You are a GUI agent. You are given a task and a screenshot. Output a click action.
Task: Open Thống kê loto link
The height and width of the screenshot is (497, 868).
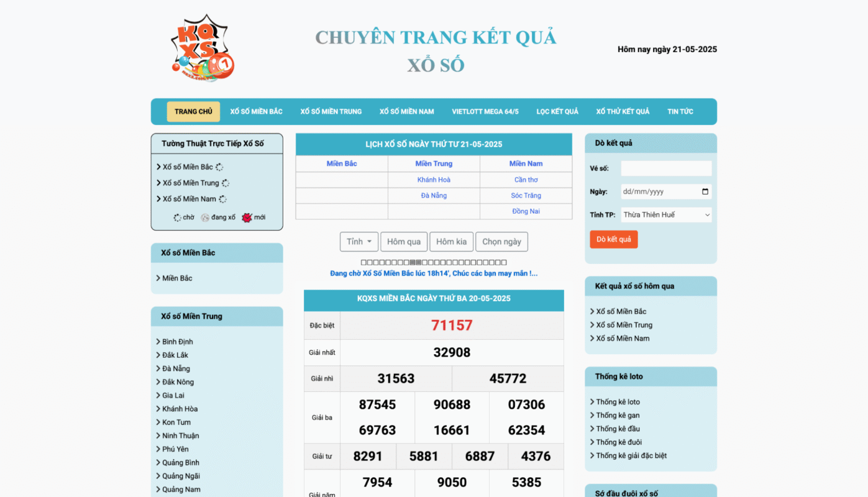pyautogui.click(x=618, y=403)
